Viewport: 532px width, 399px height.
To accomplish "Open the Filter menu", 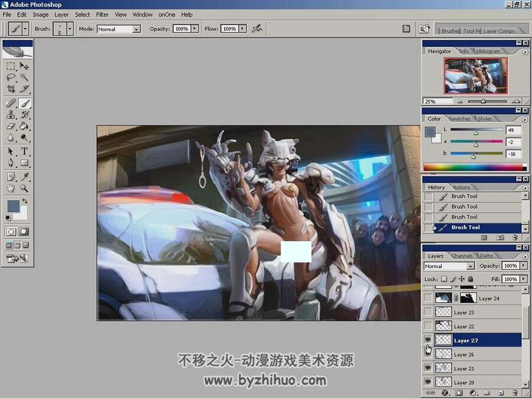I will tap(102, 15).
